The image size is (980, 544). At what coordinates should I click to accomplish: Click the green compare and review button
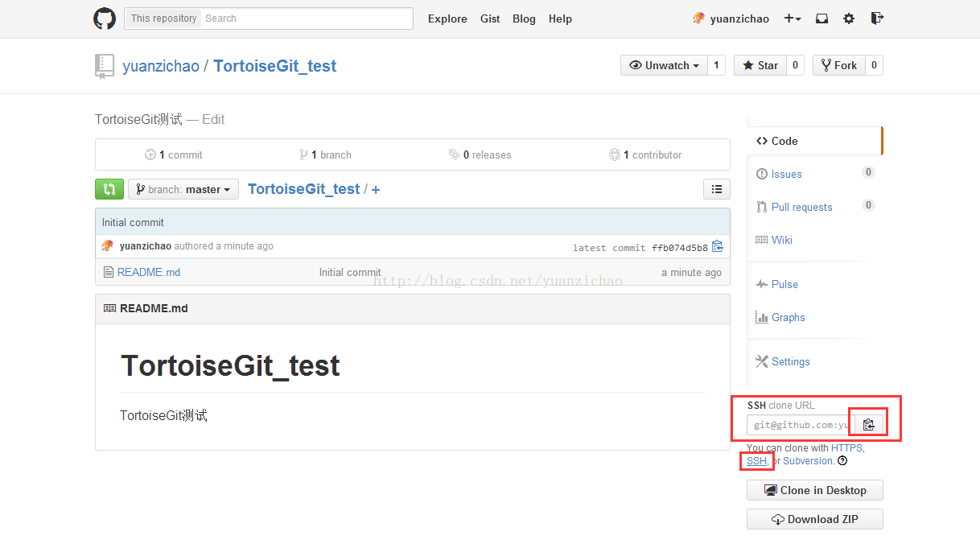point(109,189)
